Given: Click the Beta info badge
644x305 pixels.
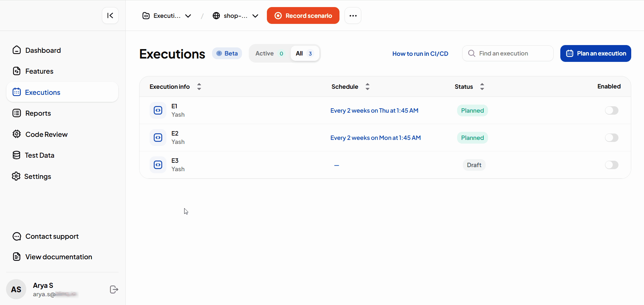Looking at the screenshot, I should click(x=227, y=53).
